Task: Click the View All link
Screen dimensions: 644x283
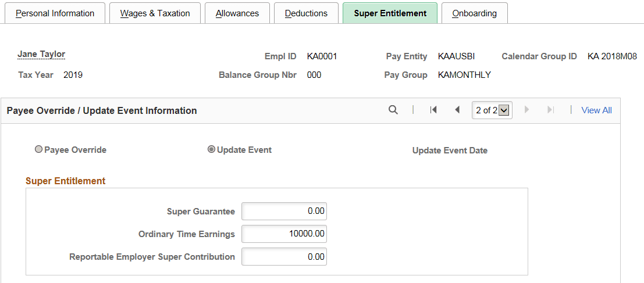Action: 596,110
